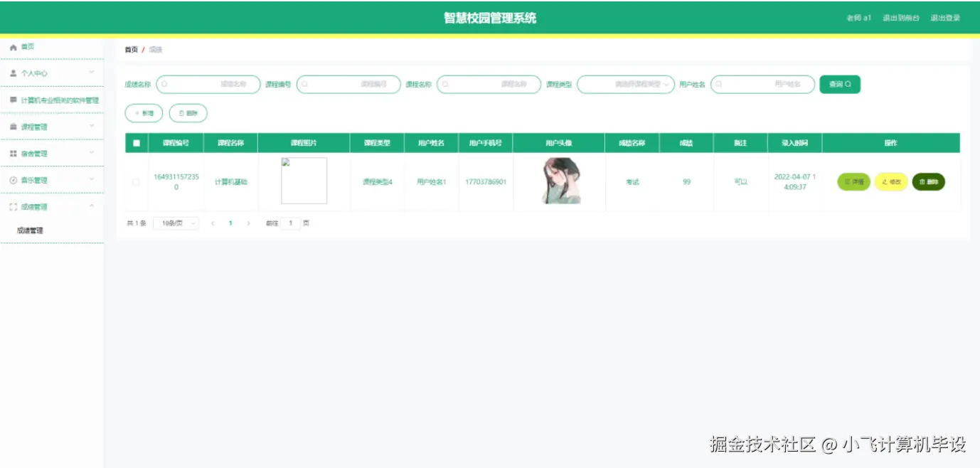Screen dimensions: 980x468
Task: Click the 操作 column header
Action: pyautogui.click(x=891, y=143)
